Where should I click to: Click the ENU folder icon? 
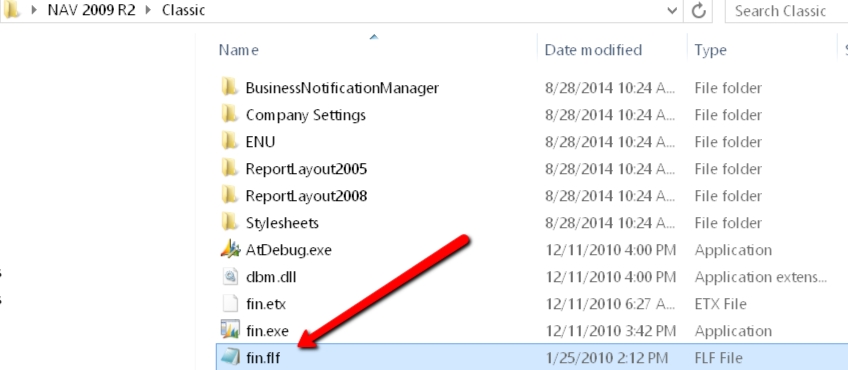(x=229, y=141)
